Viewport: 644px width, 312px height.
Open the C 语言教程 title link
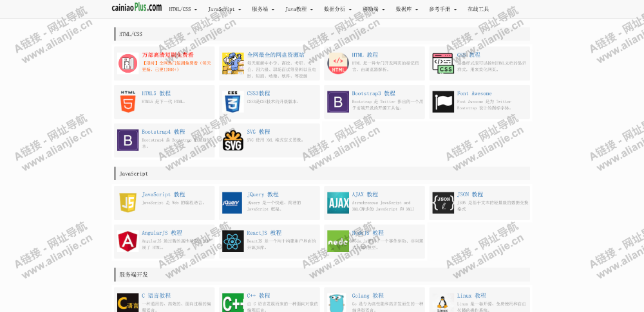click(x=156, y=295)
